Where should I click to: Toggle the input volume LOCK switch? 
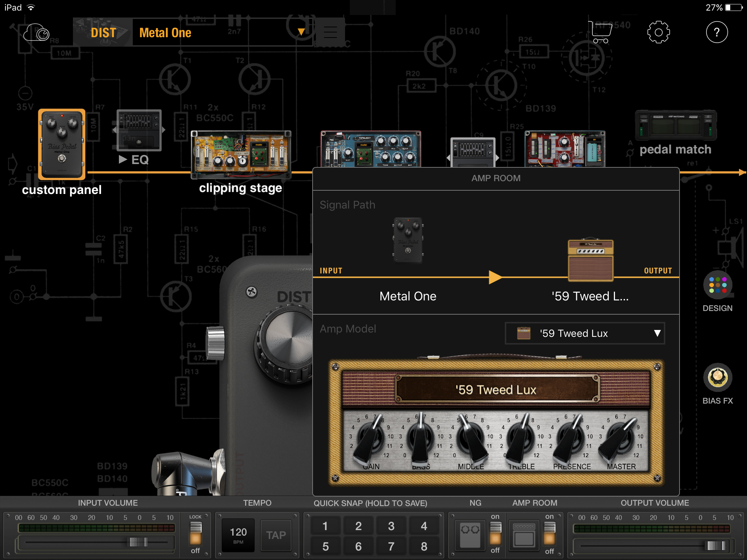(196, 533)
